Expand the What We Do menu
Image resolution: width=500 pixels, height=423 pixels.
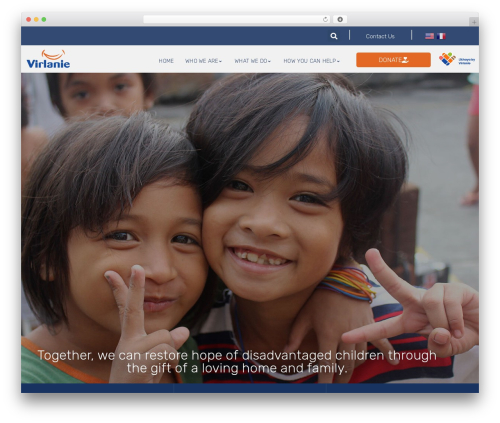pyautogui.click(x=252, y=61)
